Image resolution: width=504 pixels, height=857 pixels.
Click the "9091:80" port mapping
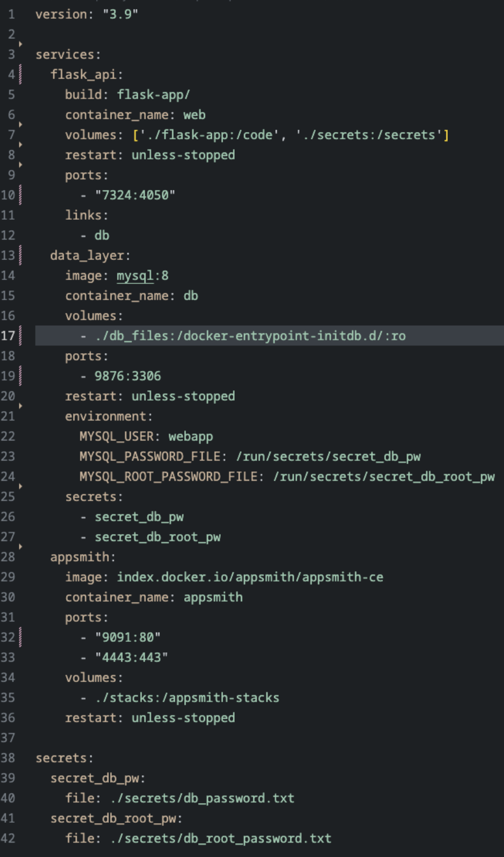pyautogui.click(x=128, y=637)
